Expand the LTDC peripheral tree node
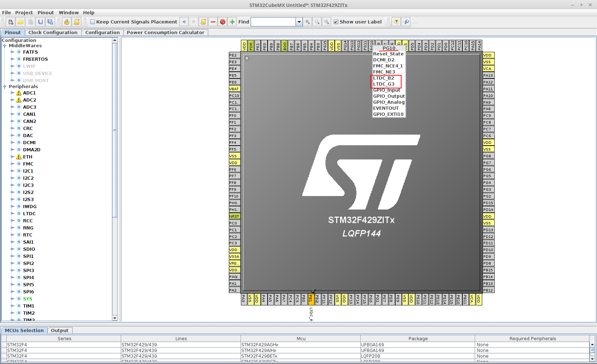Viewport: 597px width, 364px height. coord(12,213)
